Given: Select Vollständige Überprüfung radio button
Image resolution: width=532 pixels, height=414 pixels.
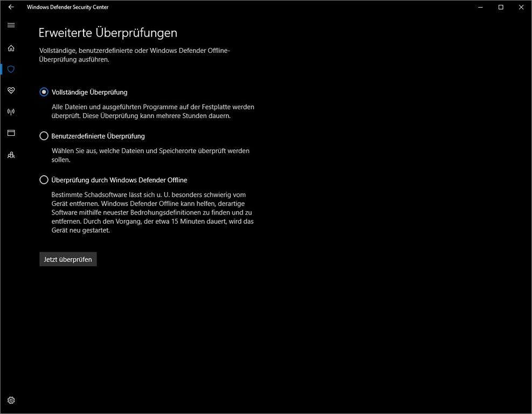Looking at the screenshot, I should pos(44,92).
